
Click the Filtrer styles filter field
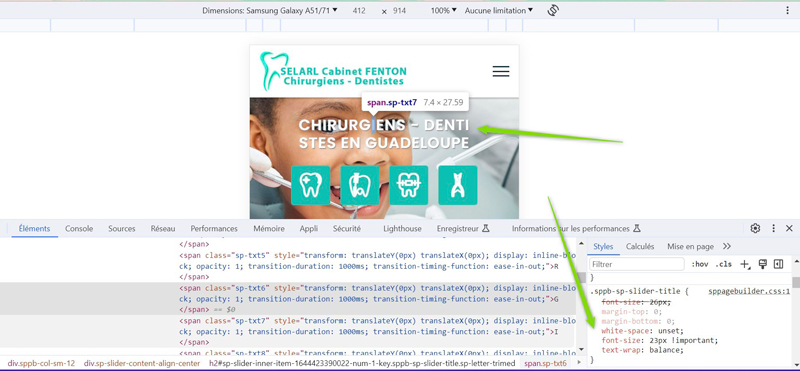637,264
